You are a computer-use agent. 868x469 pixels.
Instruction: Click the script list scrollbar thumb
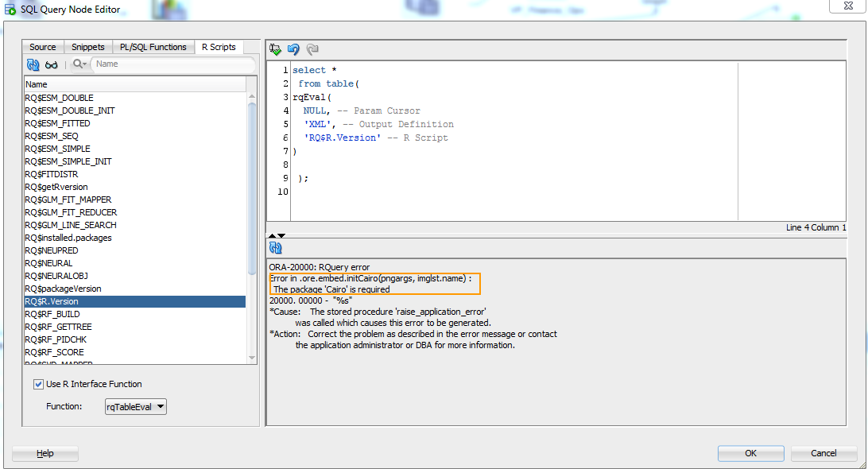252,188
